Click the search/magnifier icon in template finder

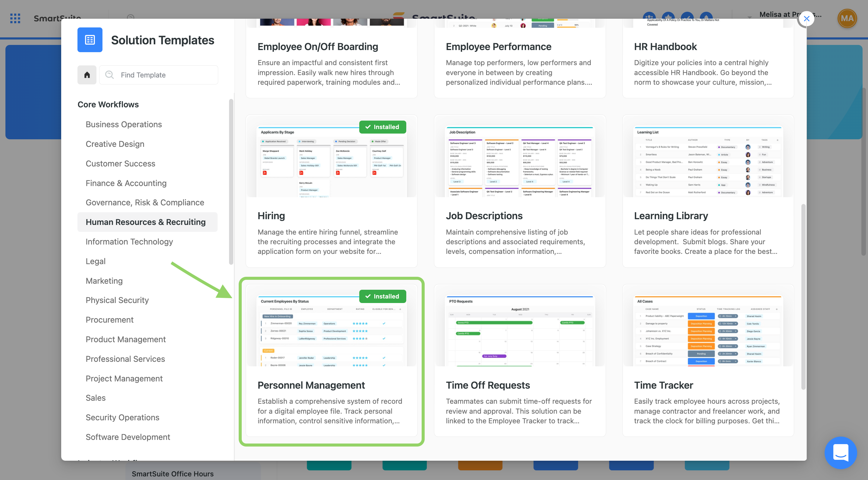pyautogui.click(x=109, y=74)
